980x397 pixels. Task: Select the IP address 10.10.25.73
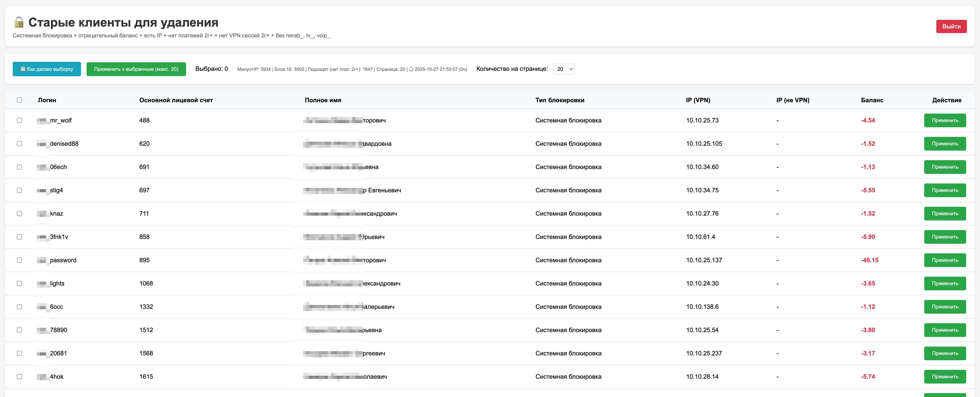(702, 120)
